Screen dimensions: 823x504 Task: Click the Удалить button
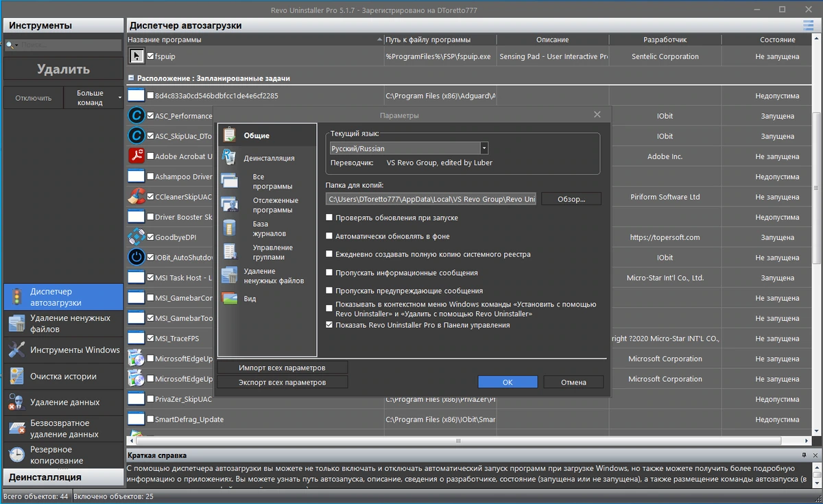63,69
